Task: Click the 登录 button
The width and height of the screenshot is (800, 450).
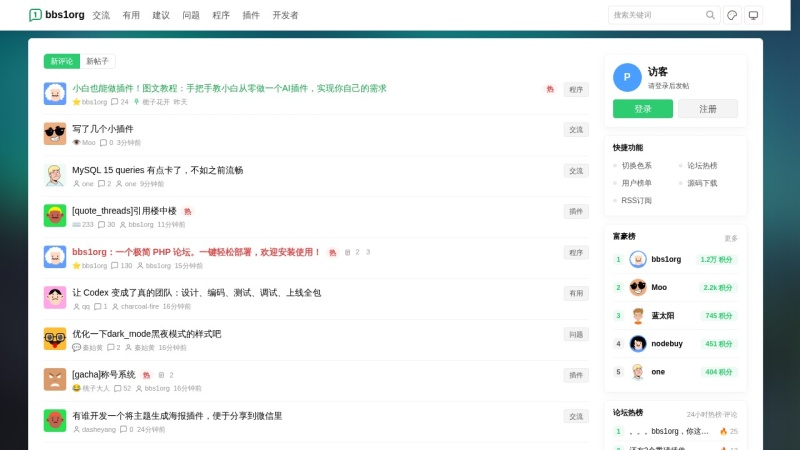Action: (643, 109)
